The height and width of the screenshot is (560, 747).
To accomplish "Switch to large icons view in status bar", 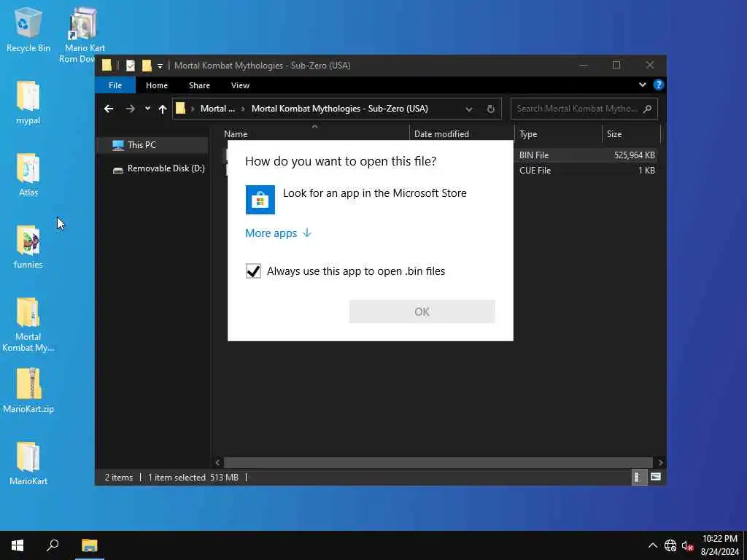I will pyautogui.click(x=656, y=477).
